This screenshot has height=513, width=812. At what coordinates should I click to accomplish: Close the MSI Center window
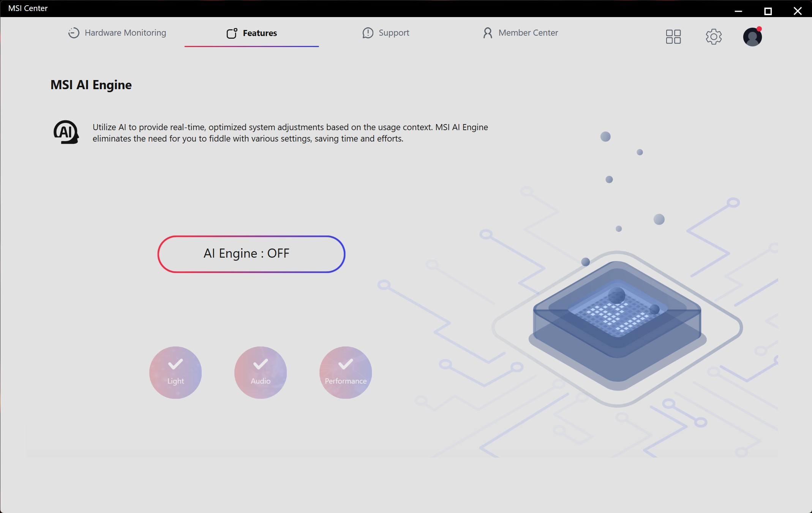[798, 11]
